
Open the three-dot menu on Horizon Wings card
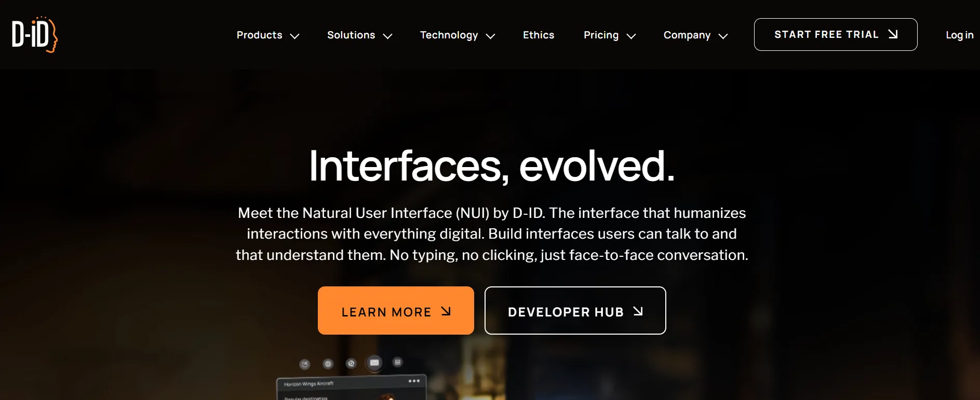(x=414, y=381)
